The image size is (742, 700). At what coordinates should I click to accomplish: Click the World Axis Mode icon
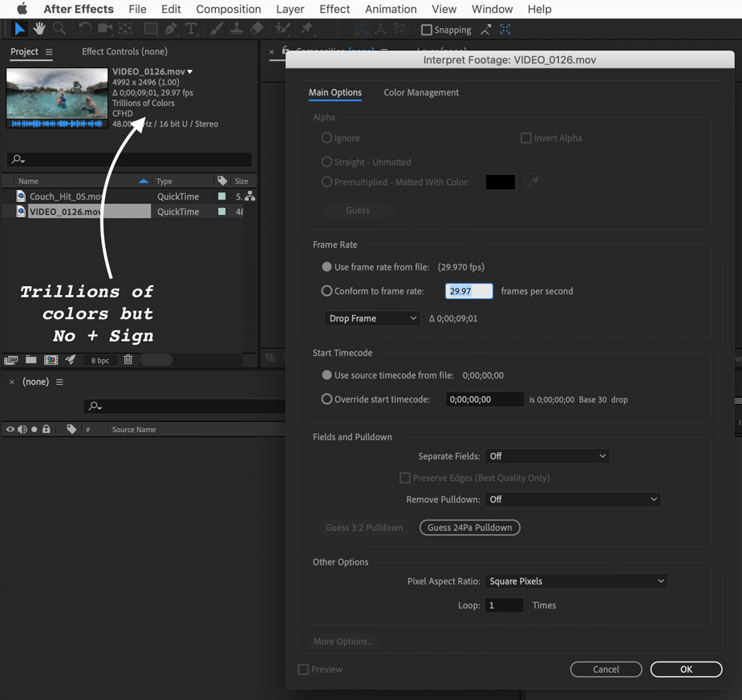(x=380, y=30)
